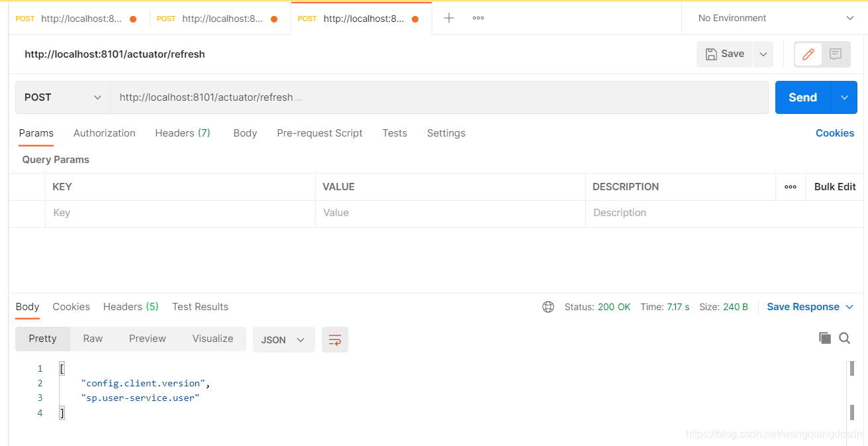Open a new request tab with plus icon

[448, 18]
